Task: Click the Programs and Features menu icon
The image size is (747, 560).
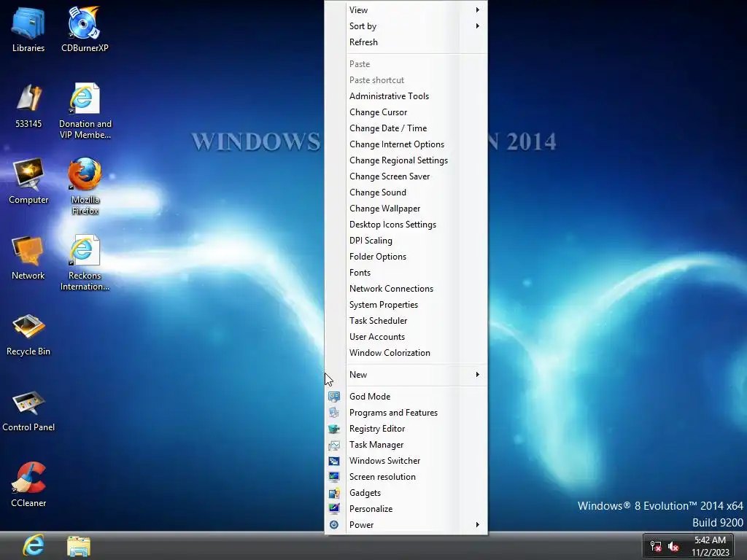Action: 334,413
